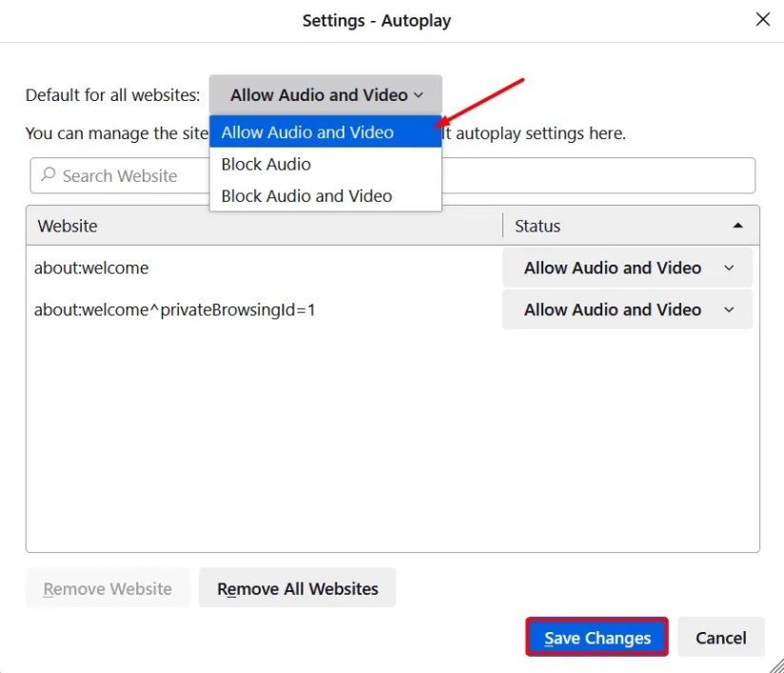Select the about:welcome^privateBrowsingId=1 row

point(174,310)
